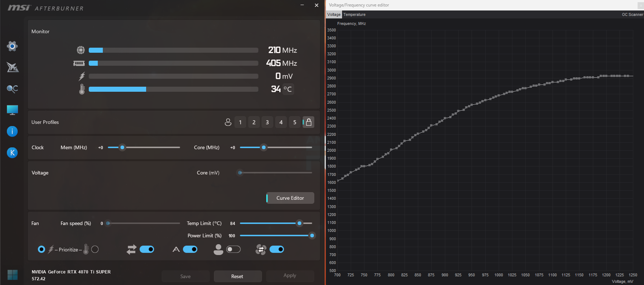Screen dimensions: 644x285
Task: Click the GPU core clock usage bar
Action: [x=174, y=50]
